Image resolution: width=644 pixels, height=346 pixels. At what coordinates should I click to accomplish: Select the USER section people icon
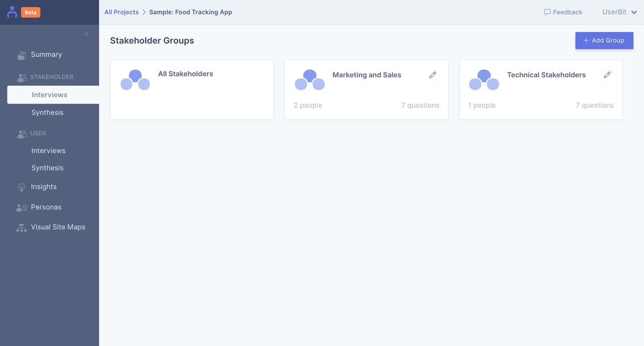[x=21, y=133]
